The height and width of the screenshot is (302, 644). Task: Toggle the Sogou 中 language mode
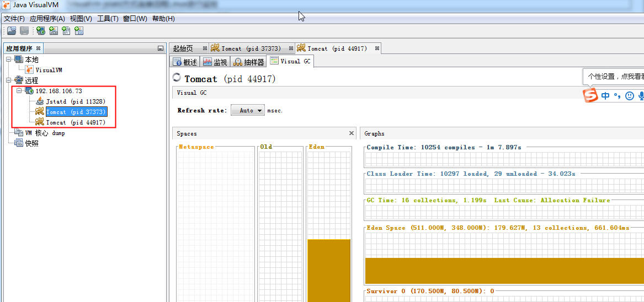tap(605, 95)
